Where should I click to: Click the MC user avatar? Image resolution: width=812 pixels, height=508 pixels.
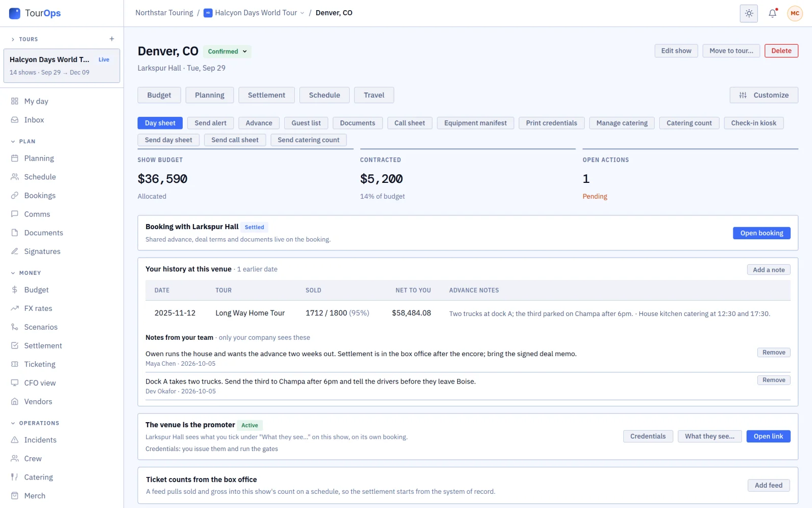795,13
